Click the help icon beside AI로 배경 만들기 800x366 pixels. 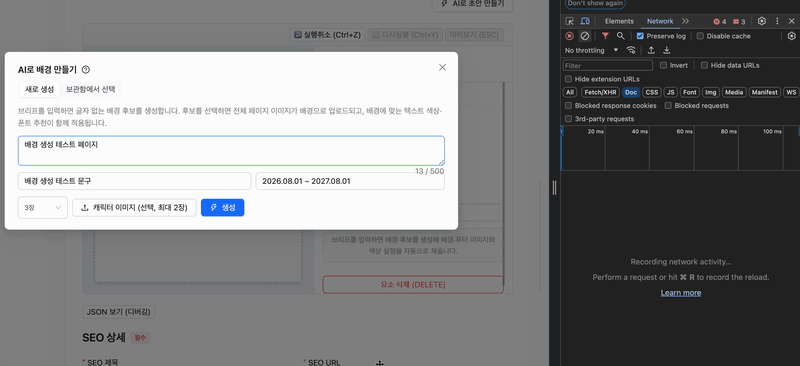[x=86, y=70]
